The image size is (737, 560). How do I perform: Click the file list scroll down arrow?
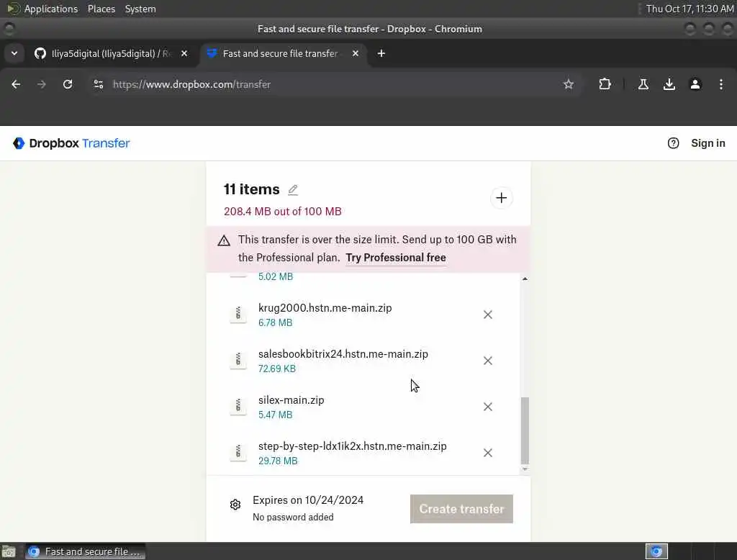pos(525,469)
